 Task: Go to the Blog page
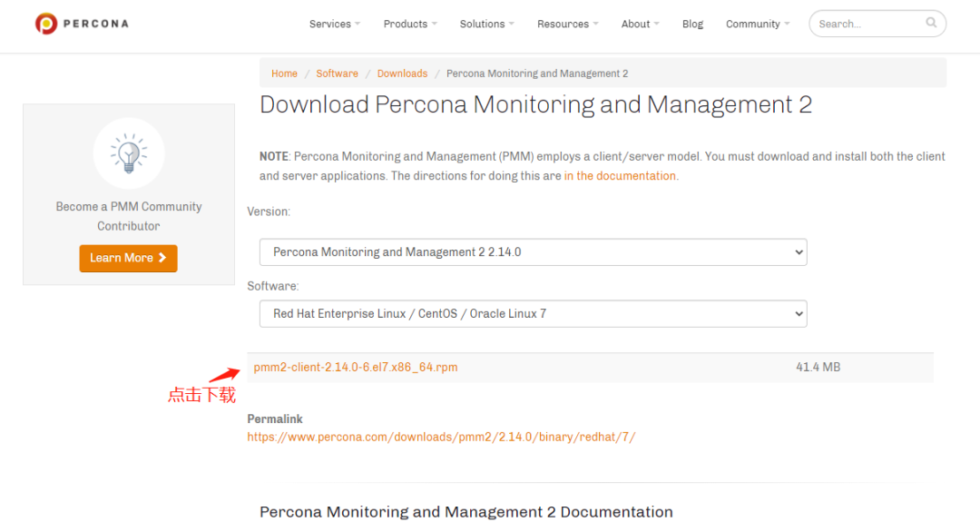(692, 24)
